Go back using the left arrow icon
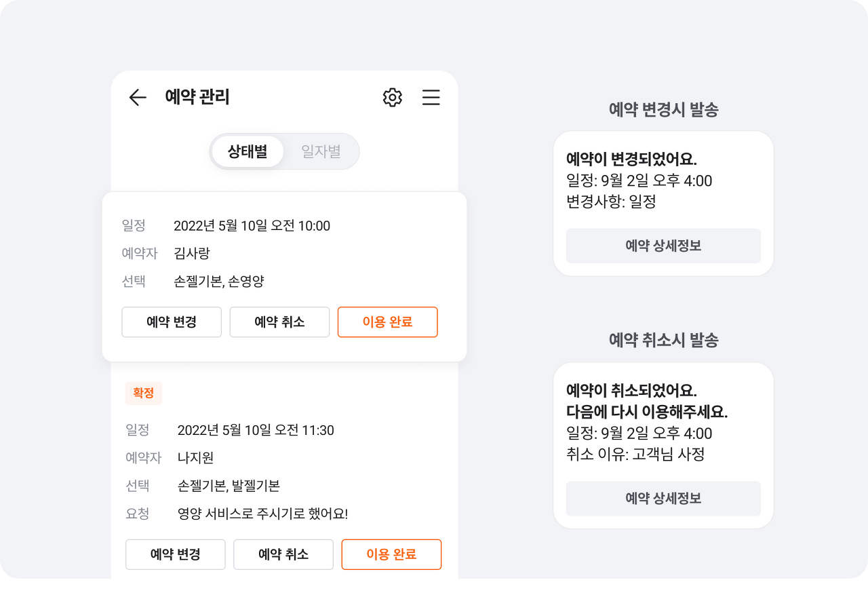The height and width of the screenshot is (595, 868). 138,98
